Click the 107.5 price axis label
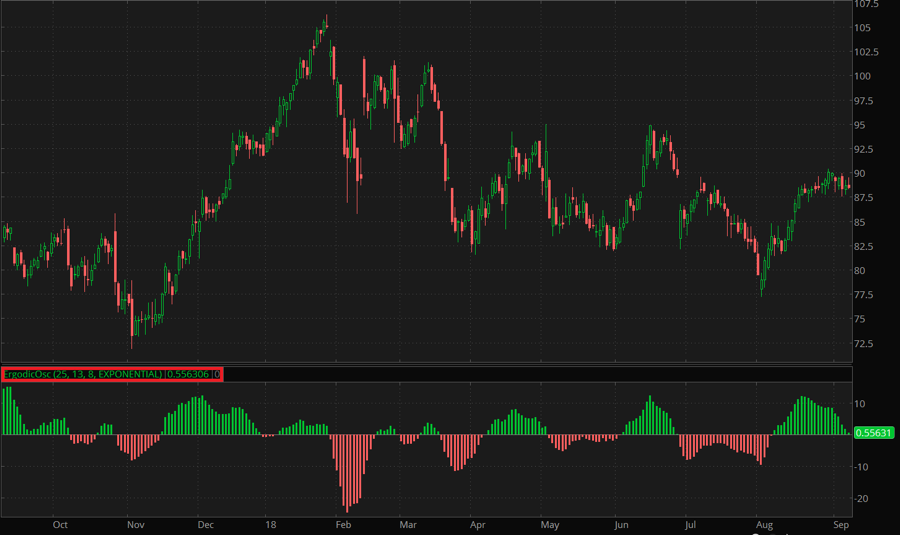This screenshot has width=900, height=535. click(867, 4)
